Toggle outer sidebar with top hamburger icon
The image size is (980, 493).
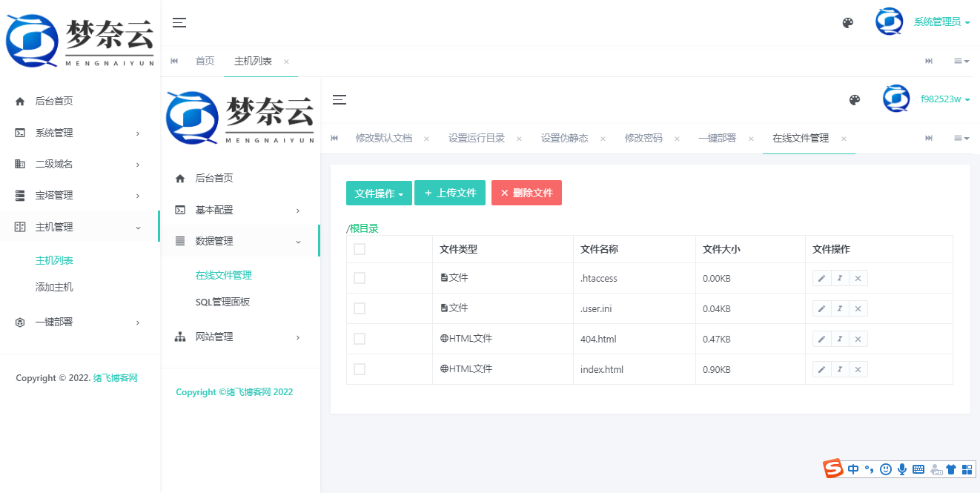point(179,22)
